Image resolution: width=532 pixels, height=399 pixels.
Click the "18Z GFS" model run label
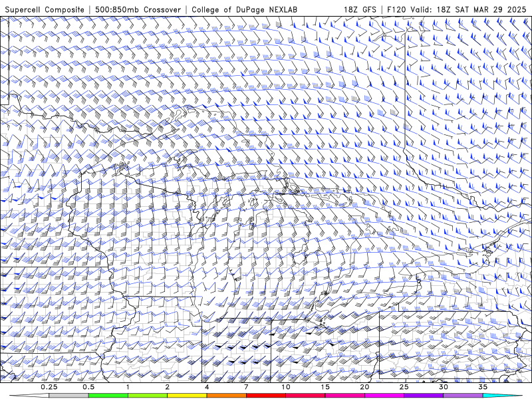pos(360,10)
